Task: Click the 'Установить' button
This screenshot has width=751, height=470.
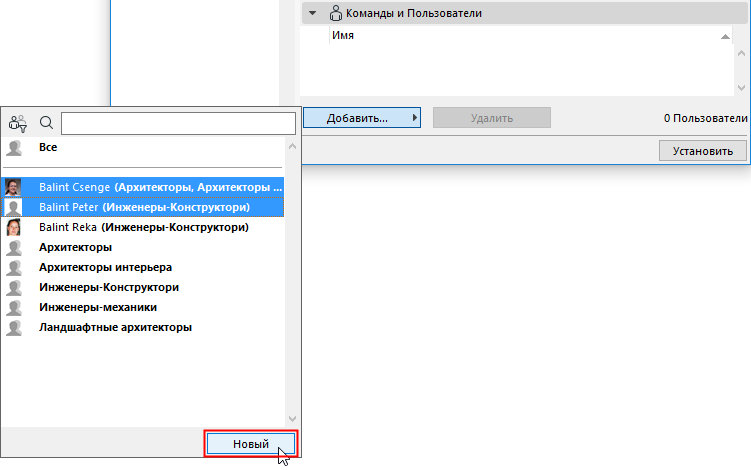Action: pyautogui.click(x=703, y=151)
